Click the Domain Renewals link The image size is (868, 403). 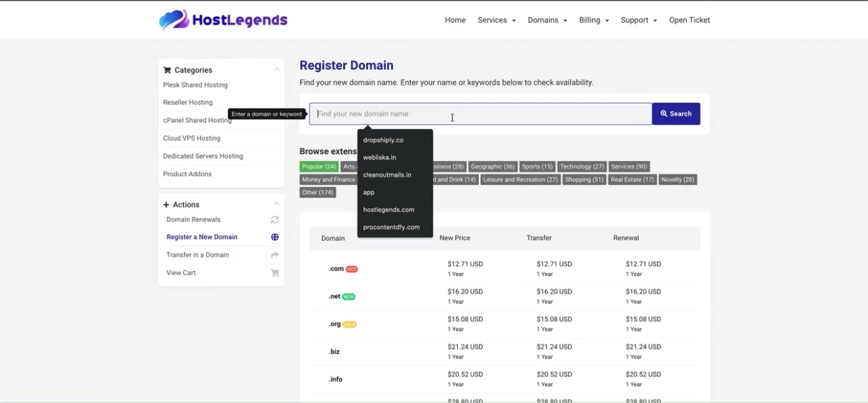194,219
